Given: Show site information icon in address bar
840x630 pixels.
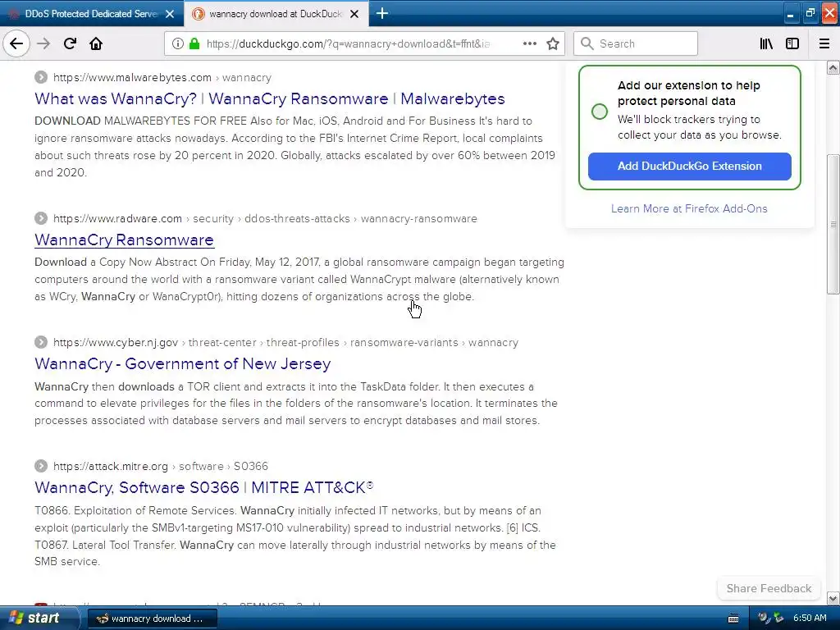Looking at the screenshot, I should pyautogui.click(x=178, y=43).
